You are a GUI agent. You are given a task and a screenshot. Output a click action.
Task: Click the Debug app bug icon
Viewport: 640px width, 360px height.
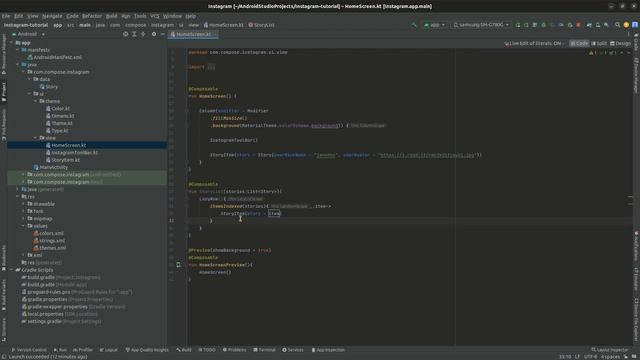point(543,25)
